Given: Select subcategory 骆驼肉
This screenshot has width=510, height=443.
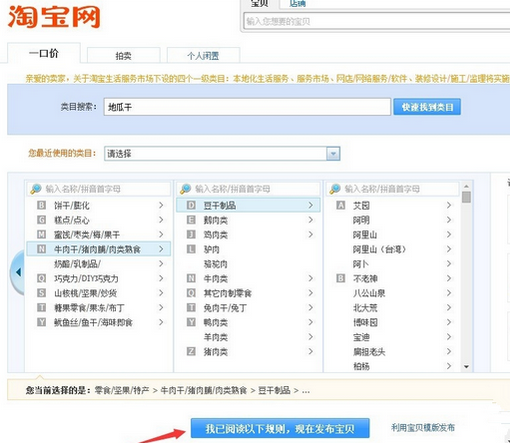Looking at the screenshot, I should (248, 264).
